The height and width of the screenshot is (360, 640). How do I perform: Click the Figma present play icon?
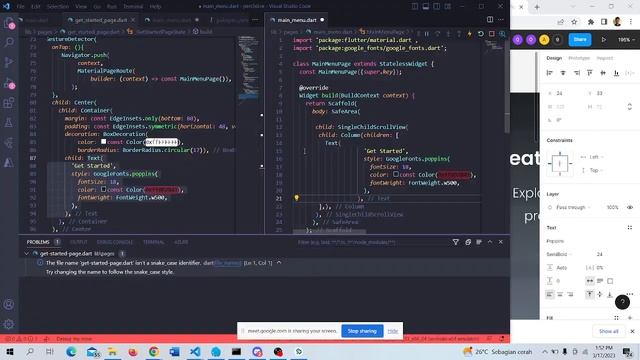click(x=604, y=40)
